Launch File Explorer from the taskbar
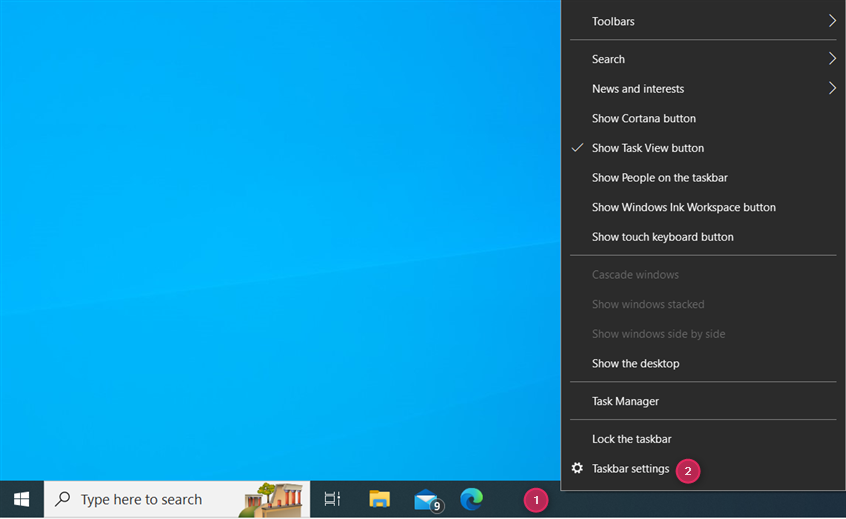 (379, 499)
